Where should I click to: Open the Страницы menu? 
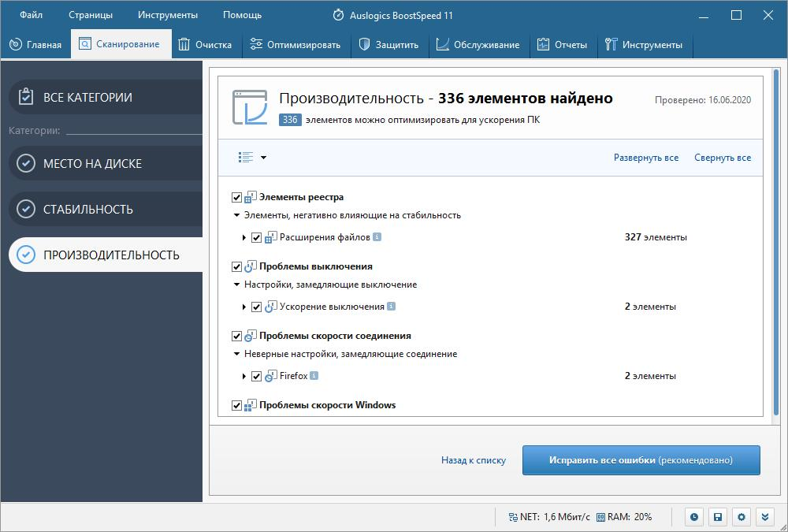[91, 15]
